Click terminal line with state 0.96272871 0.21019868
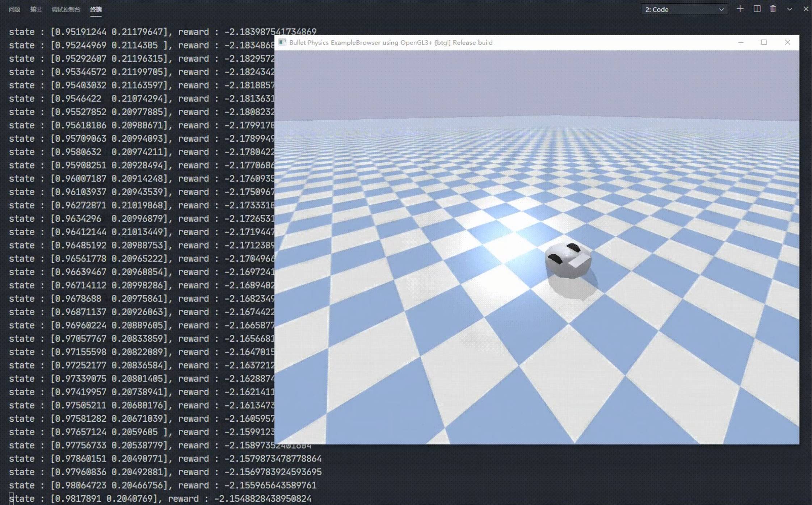This screenshot has width=812, height=505. [142, 205]
